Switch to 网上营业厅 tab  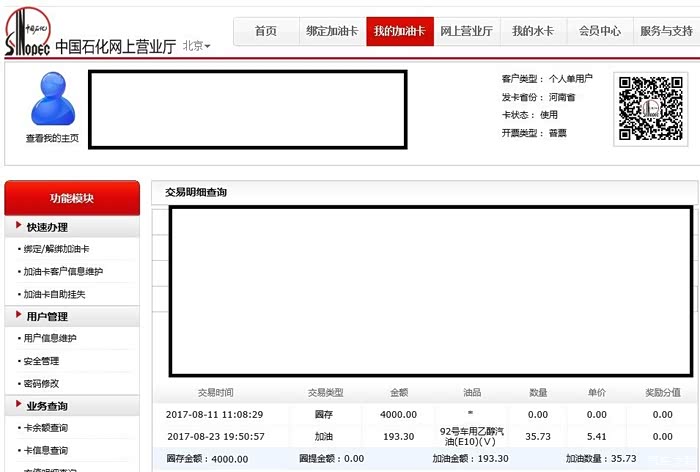tap(466, 32)
